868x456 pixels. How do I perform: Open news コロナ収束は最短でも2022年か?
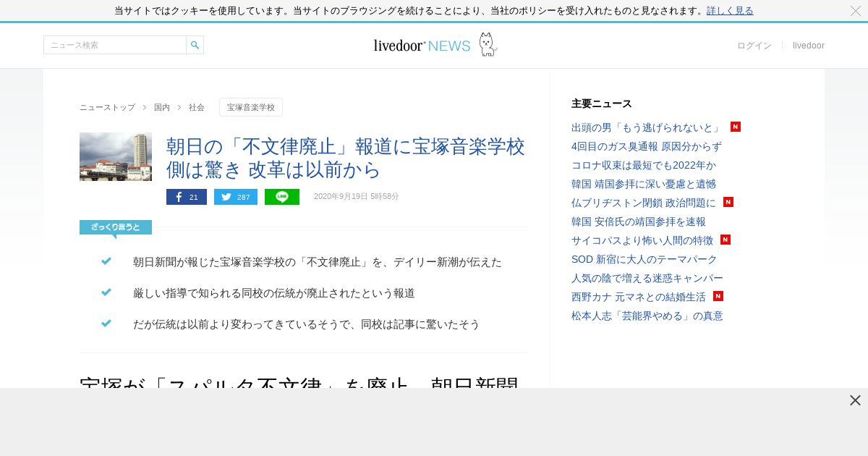pyautogui.click(x=644, y=165)
